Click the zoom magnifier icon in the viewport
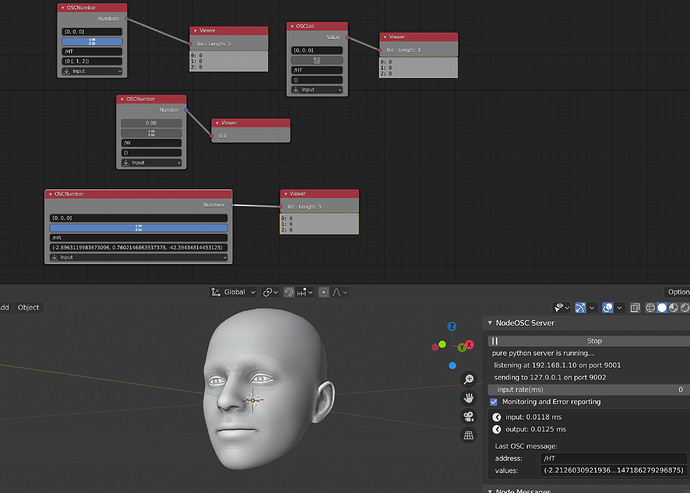The image size is (690, 493). 469,379
